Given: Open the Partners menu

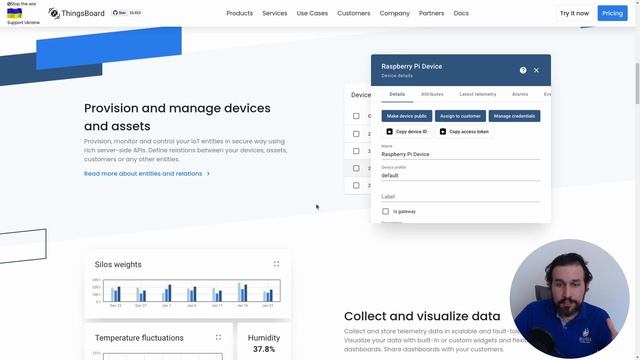Looking at the screenshot, I should click(431, 13).
